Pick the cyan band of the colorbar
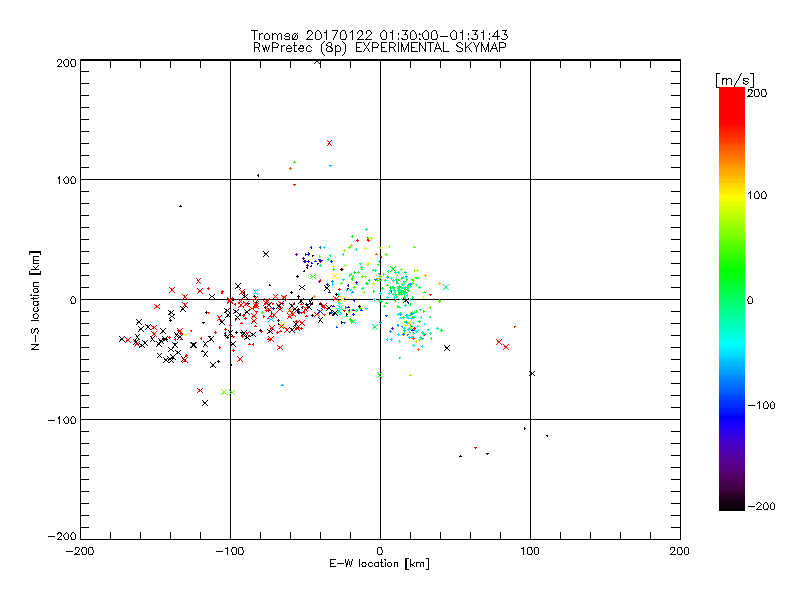 [x=732, y=343]
